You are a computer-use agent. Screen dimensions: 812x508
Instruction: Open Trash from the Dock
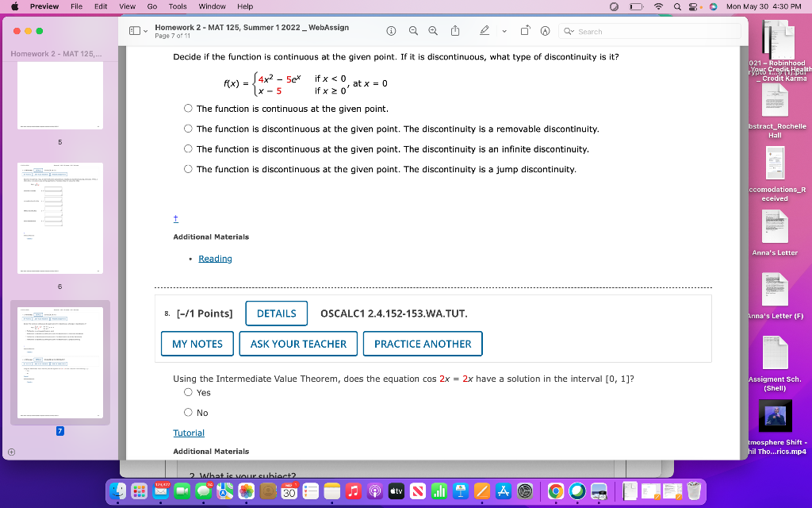[694, 491]
